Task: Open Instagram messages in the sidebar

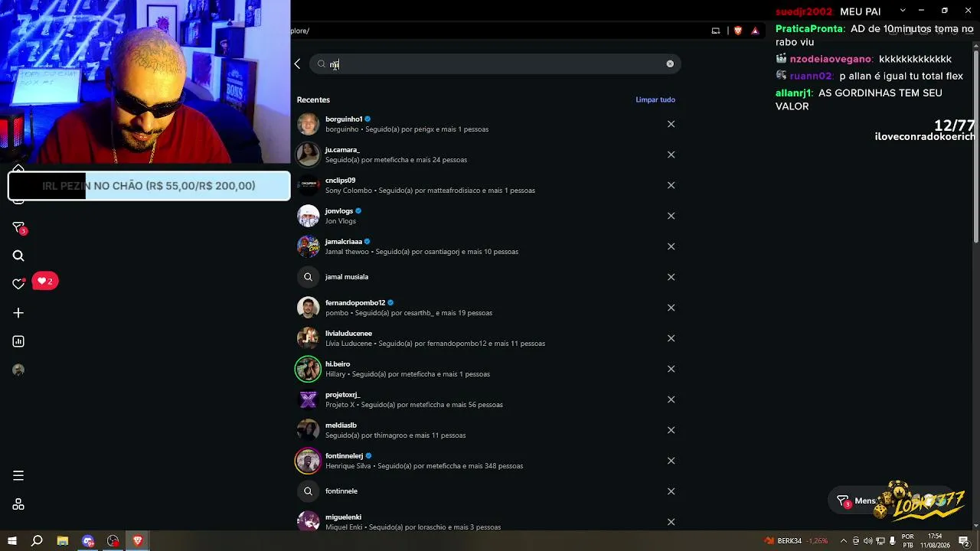Action: [19, 228]
